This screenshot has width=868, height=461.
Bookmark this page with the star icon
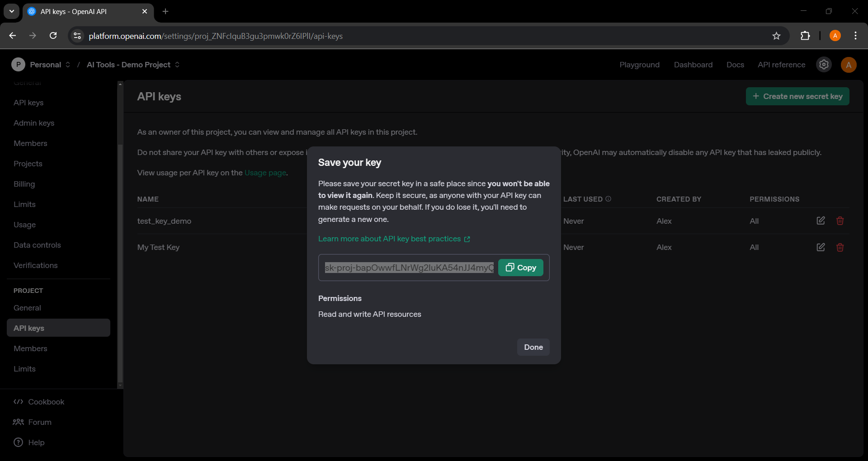(x=776, y=36)
